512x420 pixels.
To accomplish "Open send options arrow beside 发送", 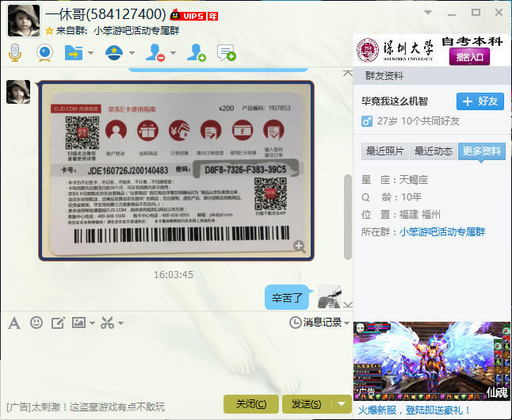I will [342, 404].
